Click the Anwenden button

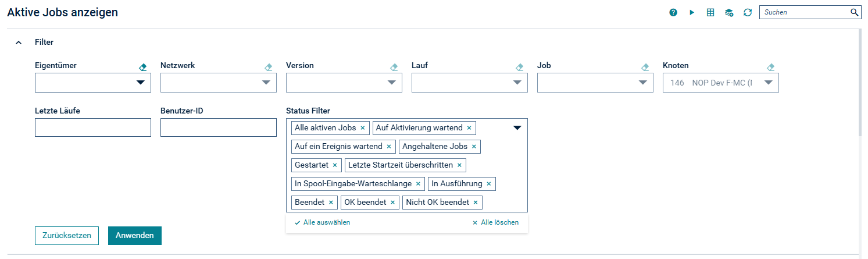tap(135, 236)
